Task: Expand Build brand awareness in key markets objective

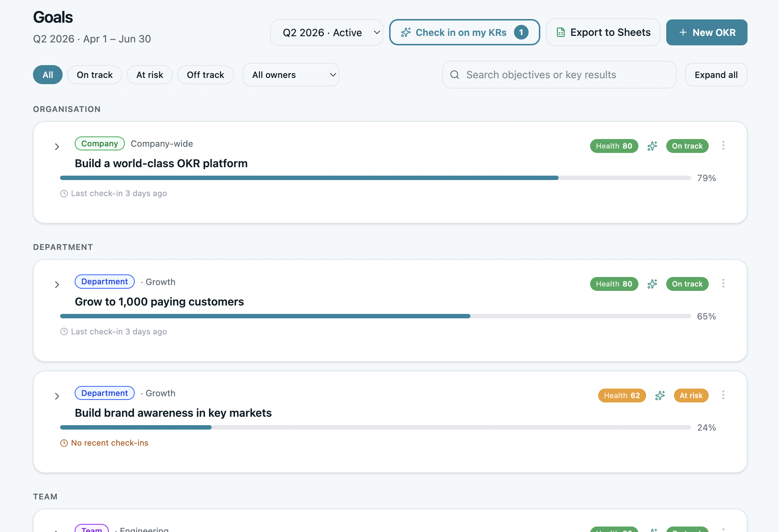Action: coord(57,396)
